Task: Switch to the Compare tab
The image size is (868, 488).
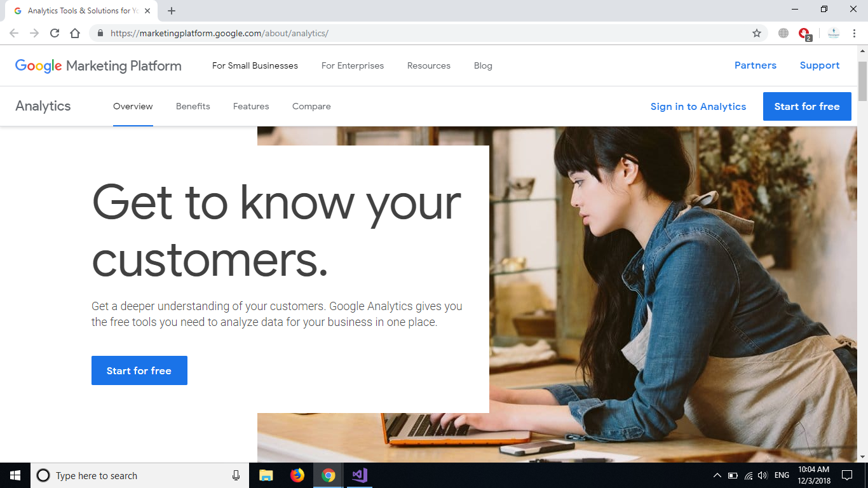Action: 311,106
